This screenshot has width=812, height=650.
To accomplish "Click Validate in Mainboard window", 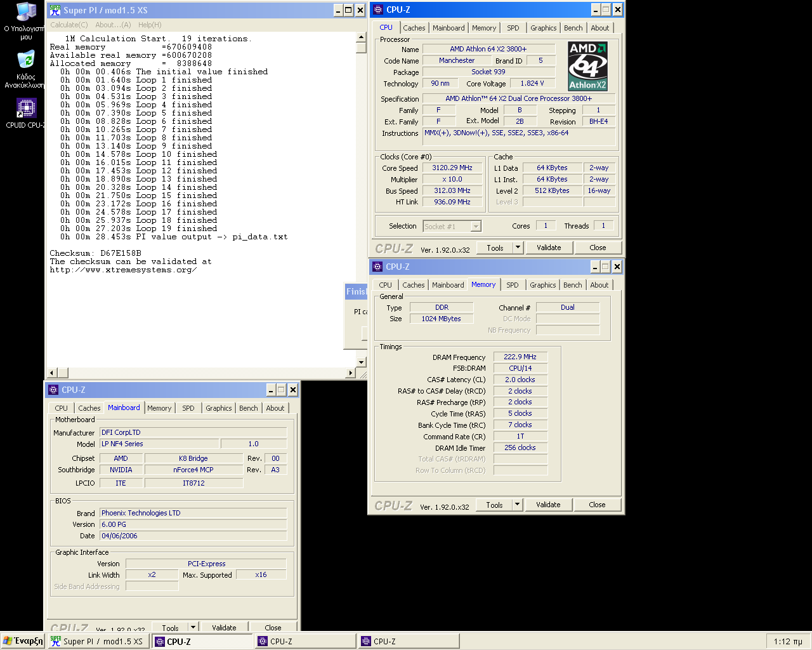I will click(x=224, y=627).
